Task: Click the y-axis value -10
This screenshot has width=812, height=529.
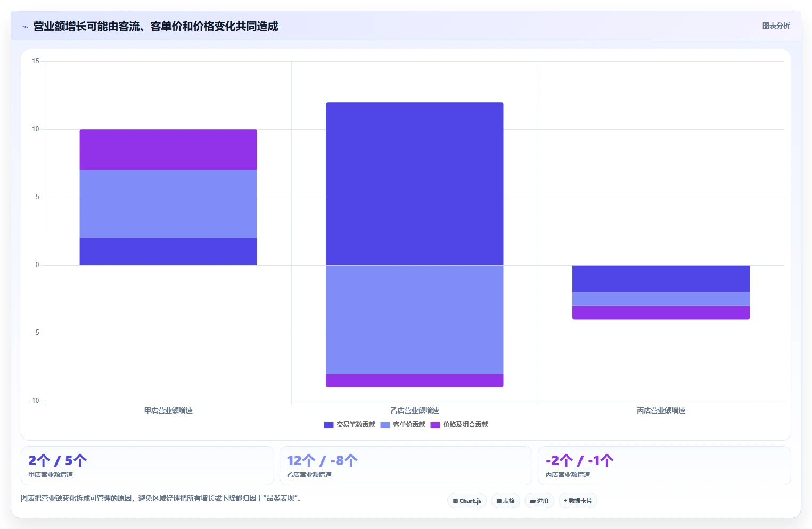Action: (35, 401)
